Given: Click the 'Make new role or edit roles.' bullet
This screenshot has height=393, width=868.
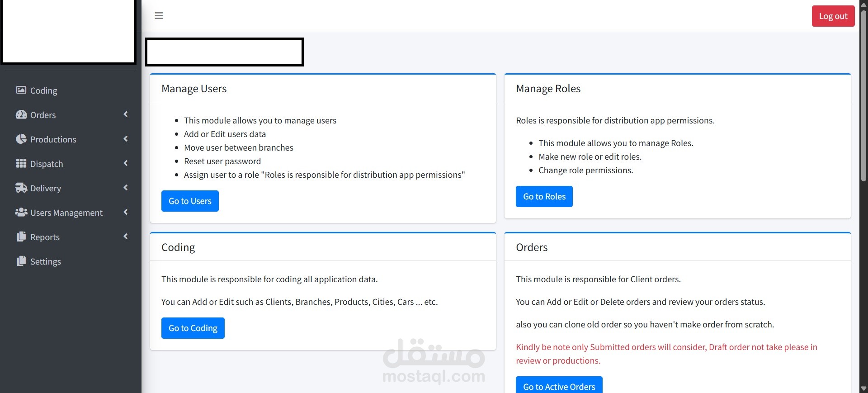Looking at the screenshot, I should tap(590, 156).
